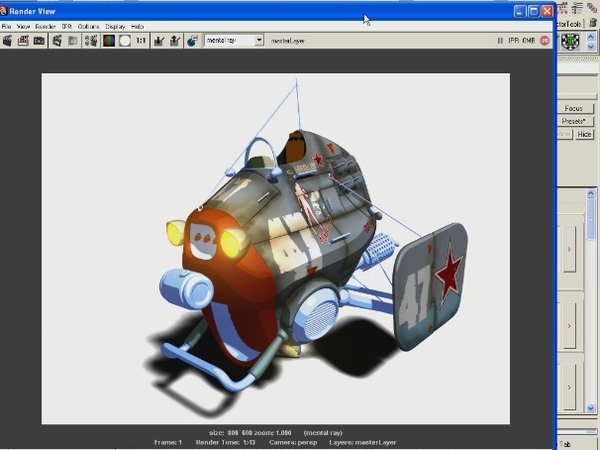Click the Render Region icon

[23, 41]
